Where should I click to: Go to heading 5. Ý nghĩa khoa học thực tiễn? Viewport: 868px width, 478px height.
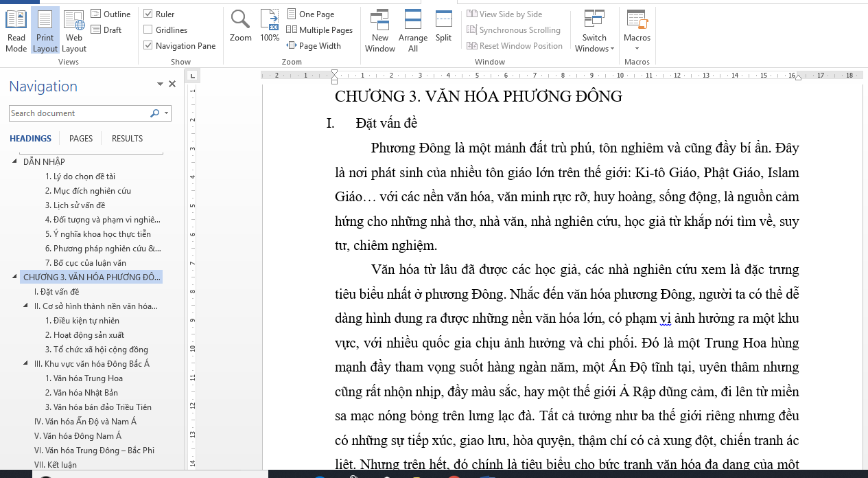tap(98, 234)
